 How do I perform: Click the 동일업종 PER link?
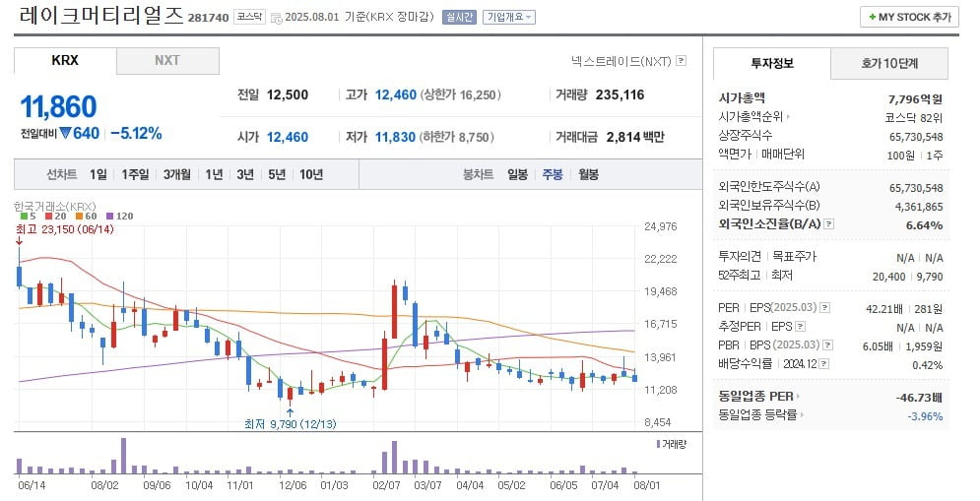coord(758,396)
